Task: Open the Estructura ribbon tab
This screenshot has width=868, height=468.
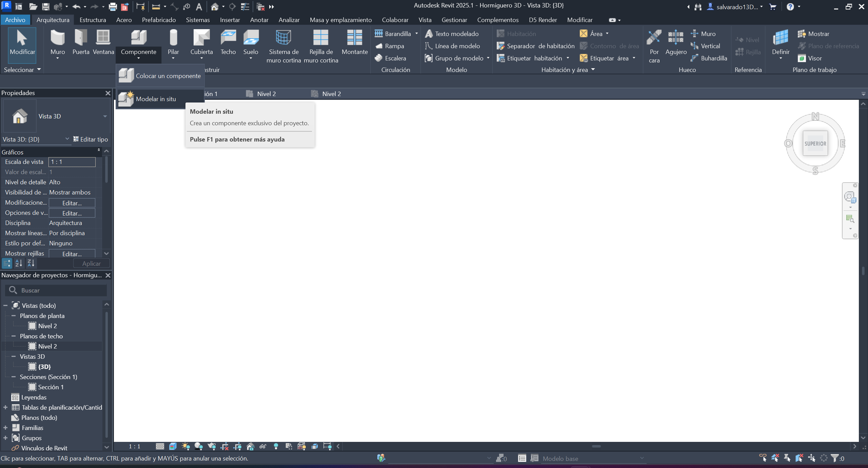Action: coord(93,20)
